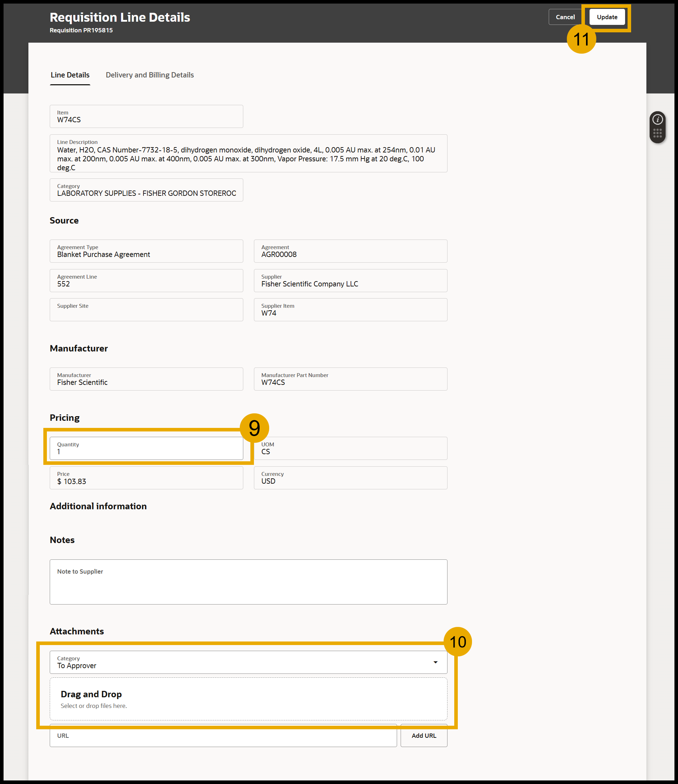Image resolution: width=678 pixels, height=784 pixels.
Task: Expand the To Approver category selector
Action: tap(248, 662)
